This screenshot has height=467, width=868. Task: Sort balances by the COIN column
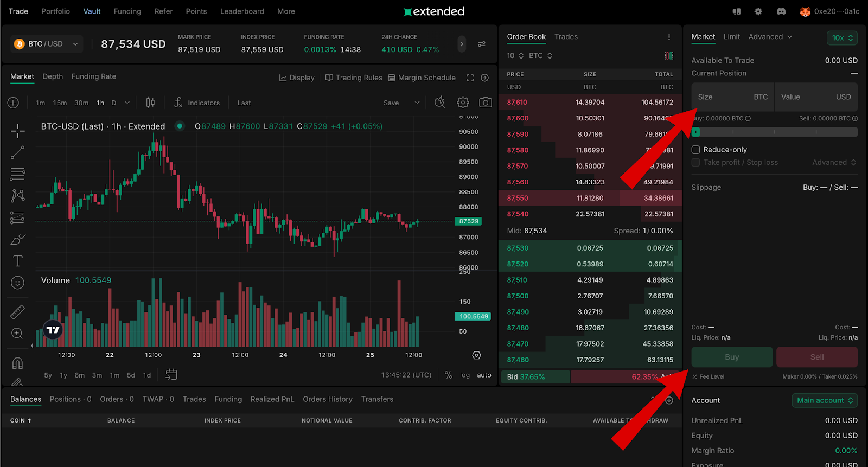(x=21, y=420)
